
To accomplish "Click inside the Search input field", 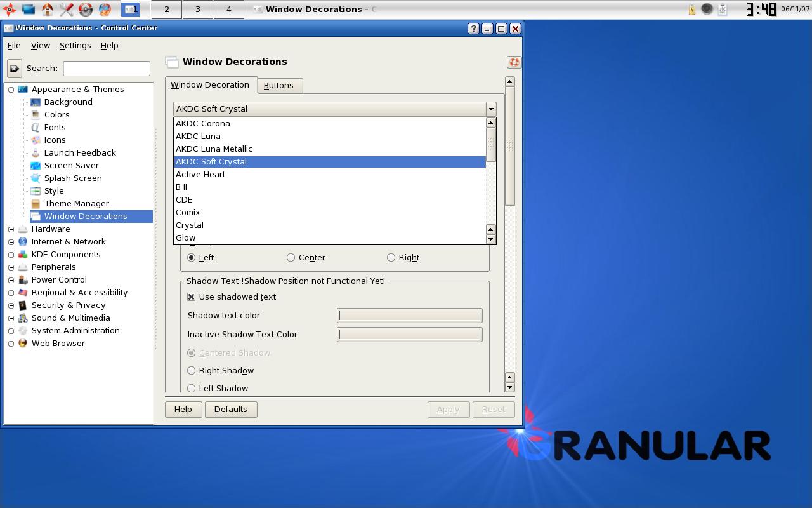I will pyautogui.click(x=107, y=69).
